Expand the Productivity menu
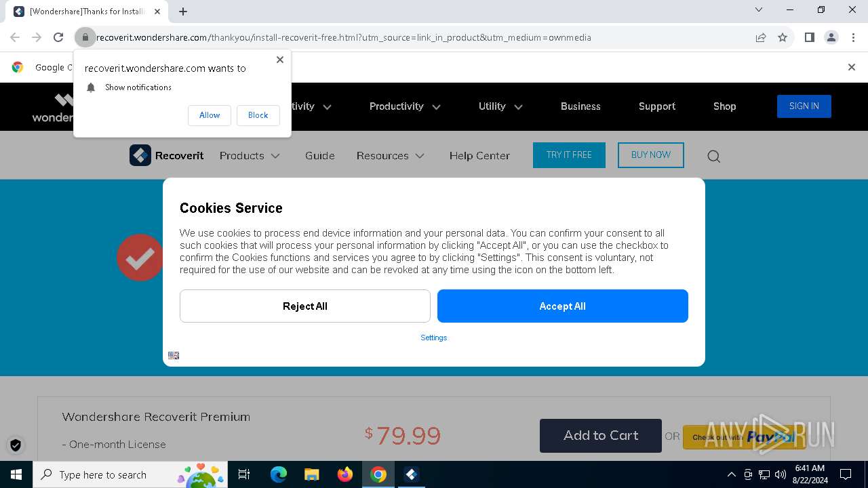 click(x=405, y=106)
